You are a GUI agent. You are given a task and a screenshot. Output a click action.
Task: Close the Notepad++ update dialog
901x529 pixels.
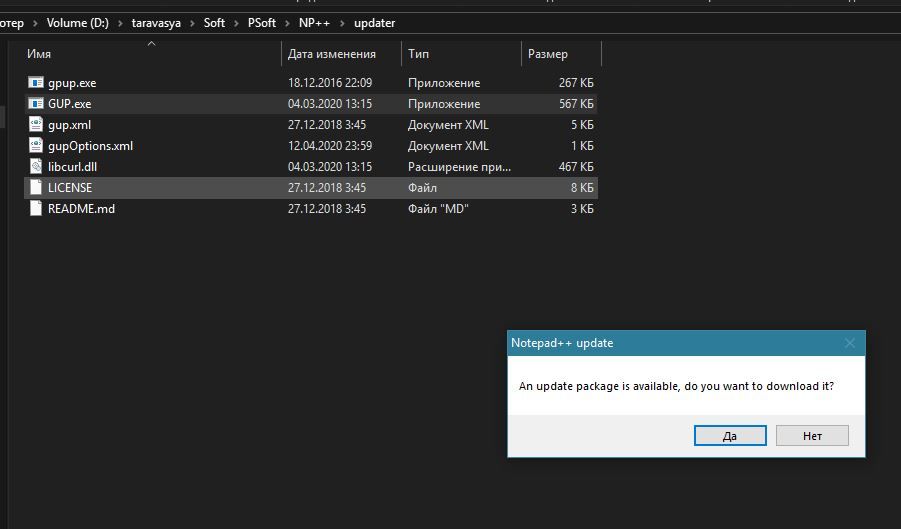[x=849, y=343]
